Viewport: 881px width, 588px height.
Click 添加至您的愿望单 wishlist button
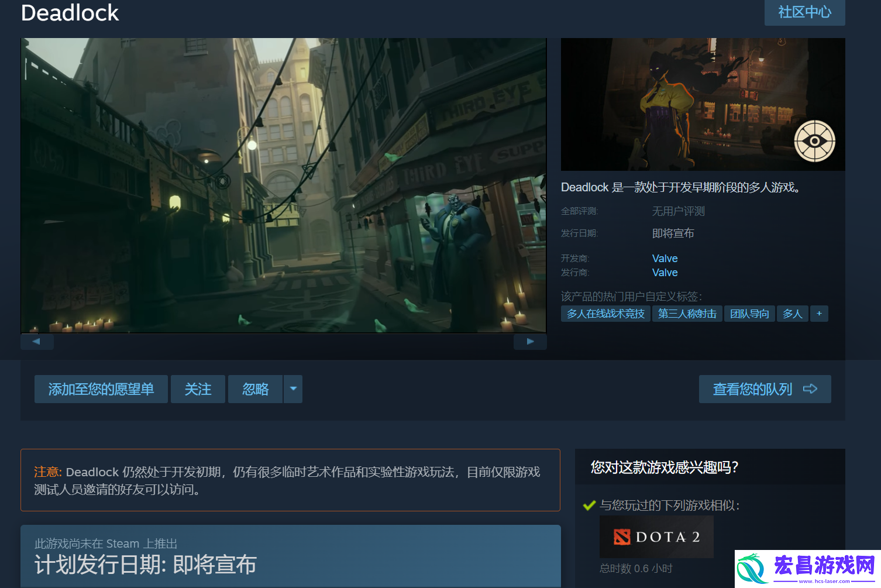click(x=101, y=389)
